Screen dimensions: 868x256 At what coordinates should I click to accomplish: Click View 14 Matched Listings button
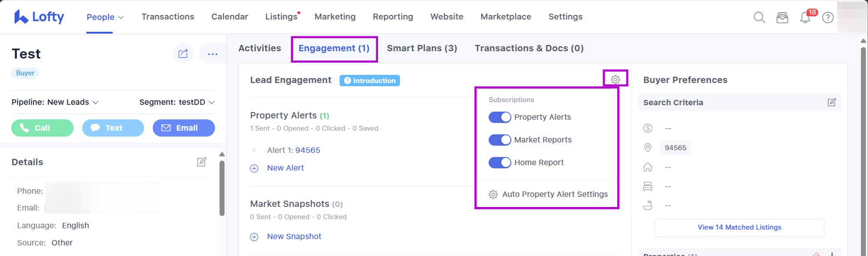(739, 227)
